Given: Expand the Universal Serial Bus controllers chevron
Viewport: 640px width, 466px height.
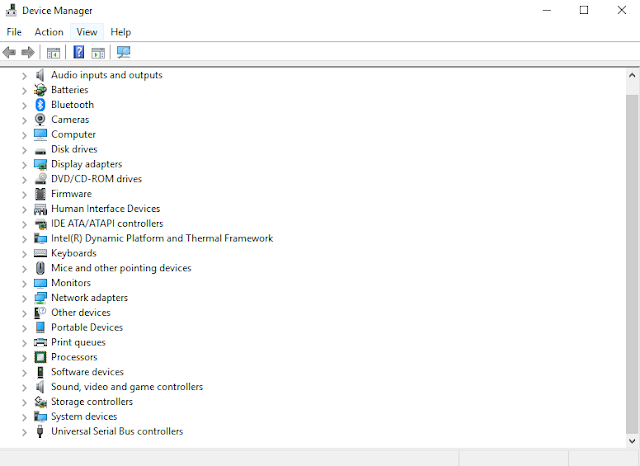Looking at the screenshot, I should (24, 432).
